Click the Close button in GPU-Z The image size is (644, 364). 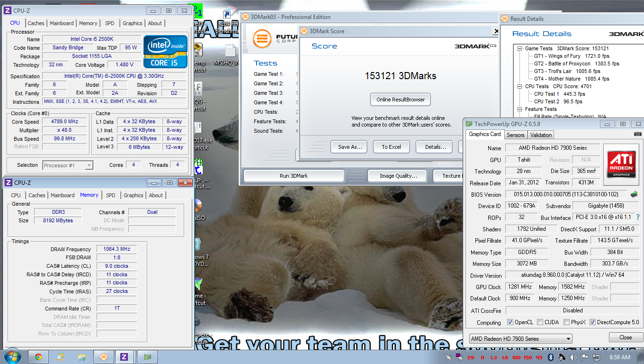626,337
